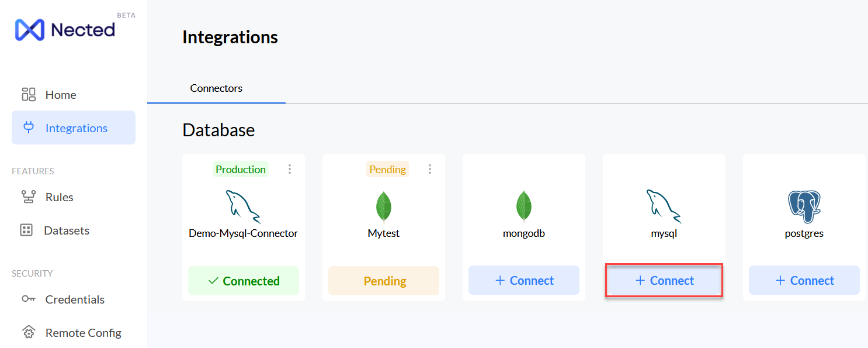
Task: Click the Connected status on Demo-Mysql-Connector
Action: click(x=244, y=281)
